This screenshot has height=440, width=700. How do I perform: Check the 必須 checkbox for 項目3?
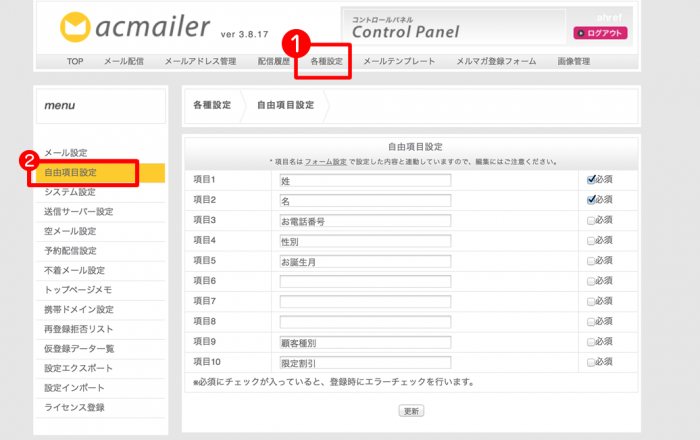591,220
